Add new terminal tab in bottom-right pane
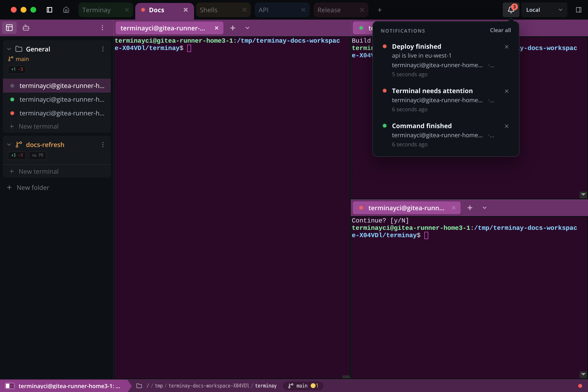Image resolution: width=588 pixels, height=392 pixels. point(470,208)
